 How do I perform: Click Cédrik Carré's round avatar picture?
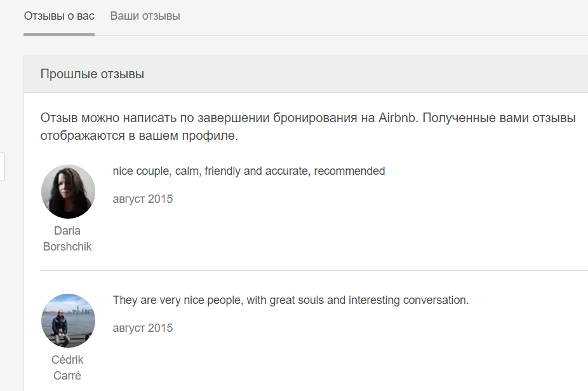(68, 320)
